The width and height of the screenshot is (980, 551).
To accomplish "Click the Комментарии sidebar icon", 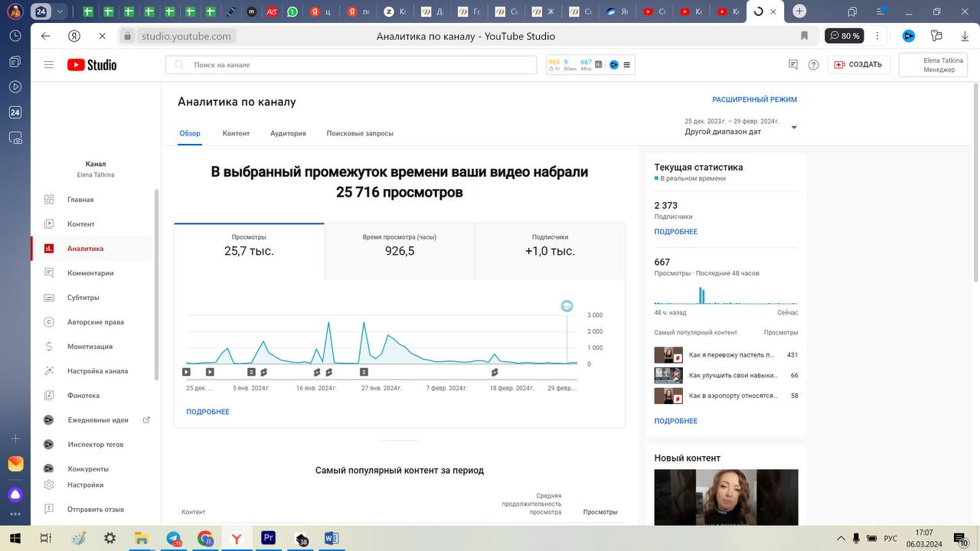I will (49, 273).
